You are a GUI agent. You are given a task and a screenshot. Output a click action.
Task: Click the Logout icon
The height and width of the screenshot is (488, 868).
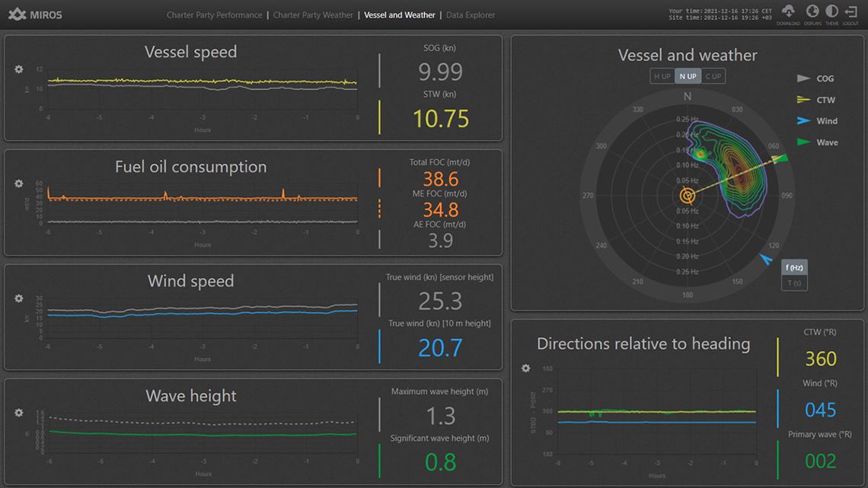coord(850,12)
